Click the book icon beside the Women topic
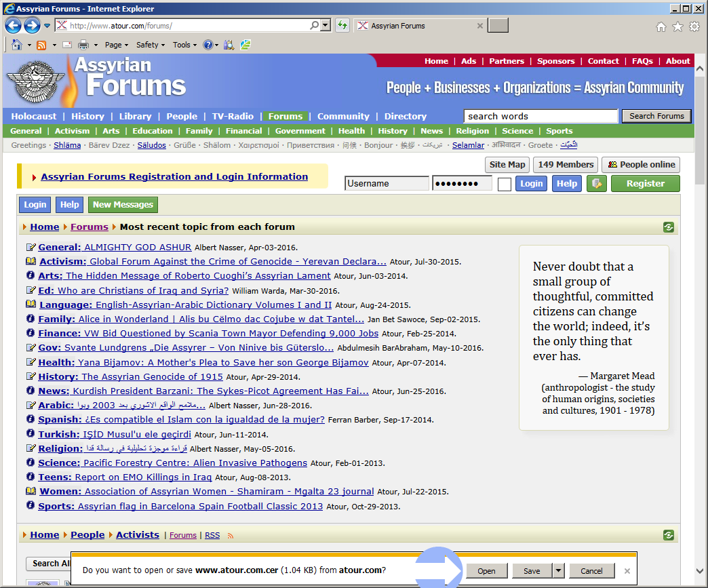Screen dimensions: 708x588 pyautogui.click(x=31, y=491)
